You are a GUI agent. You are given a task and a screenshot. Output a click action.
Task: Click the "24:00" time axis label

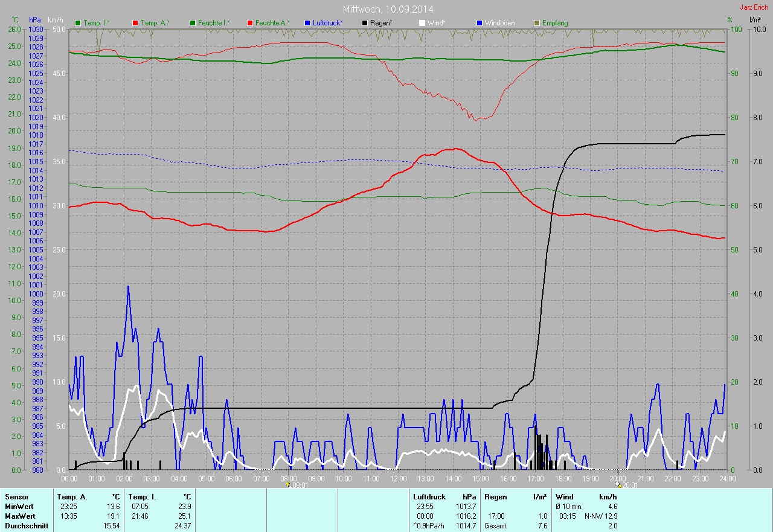pos(727,478)
